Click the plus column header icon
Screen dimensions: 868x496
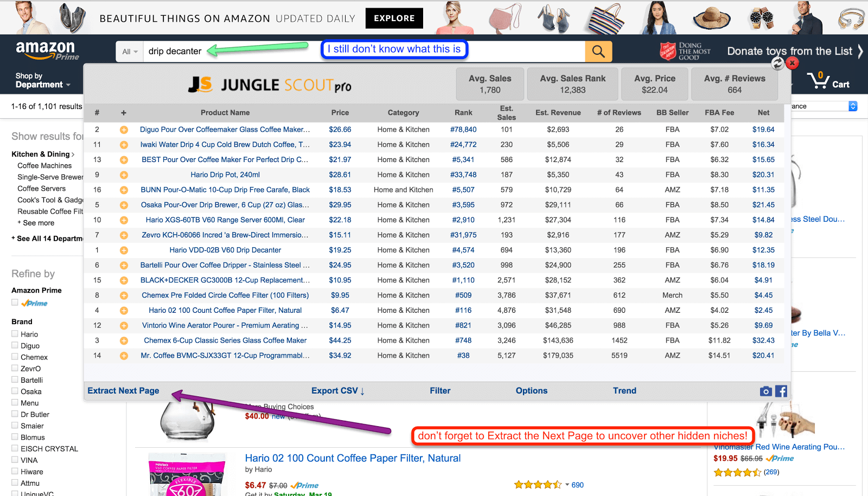click(x=124, y=113)
